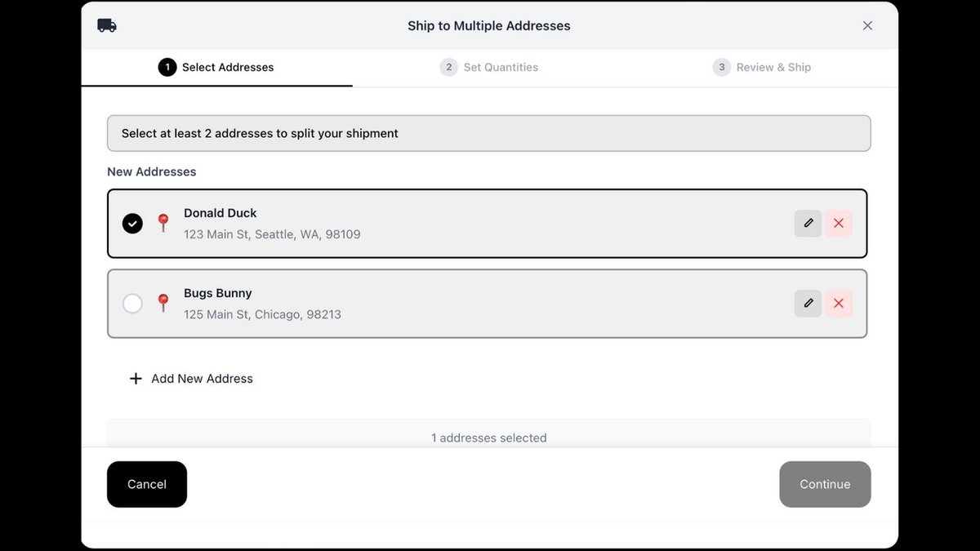
Task: Click the plus icon for Add New Address
Action: pos(136,379)
